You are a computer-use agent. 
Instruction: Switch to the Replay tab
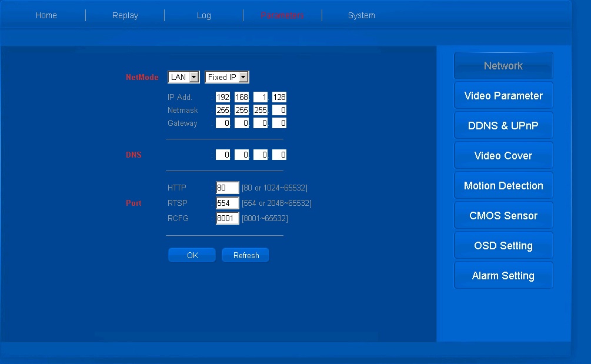click(125, 15)
